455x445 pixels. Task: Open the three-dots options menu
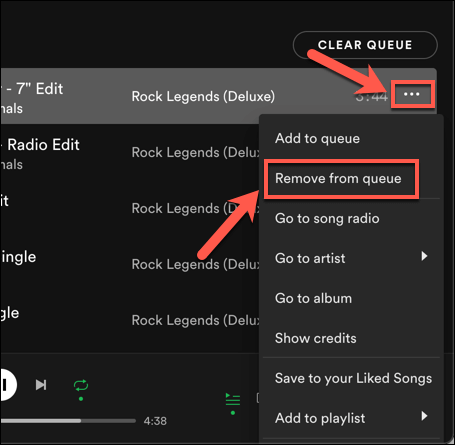412,94
